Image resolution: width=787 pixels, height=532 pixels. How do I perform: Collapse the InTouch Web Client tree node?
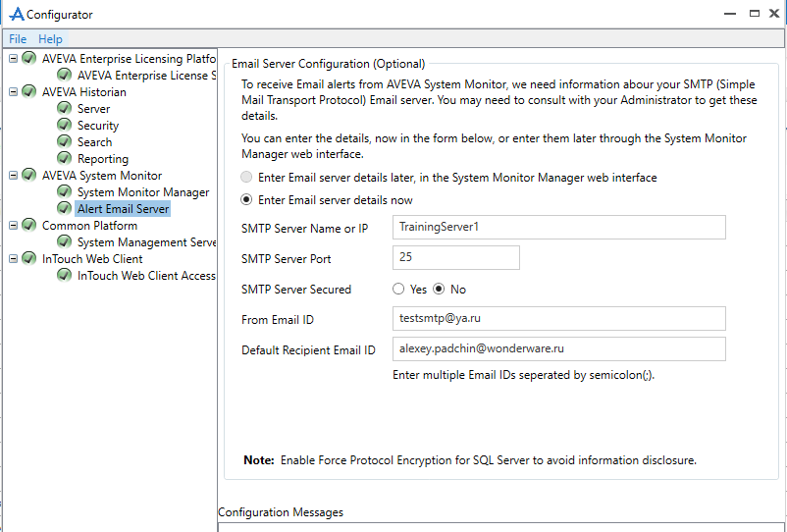[x=14, y=259]
